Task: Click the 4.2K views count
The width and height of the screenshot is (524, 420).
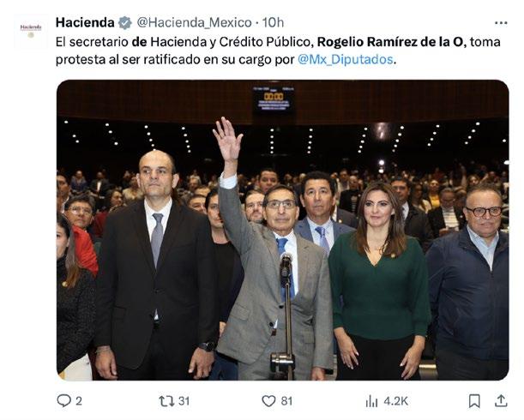Action: 395,400
